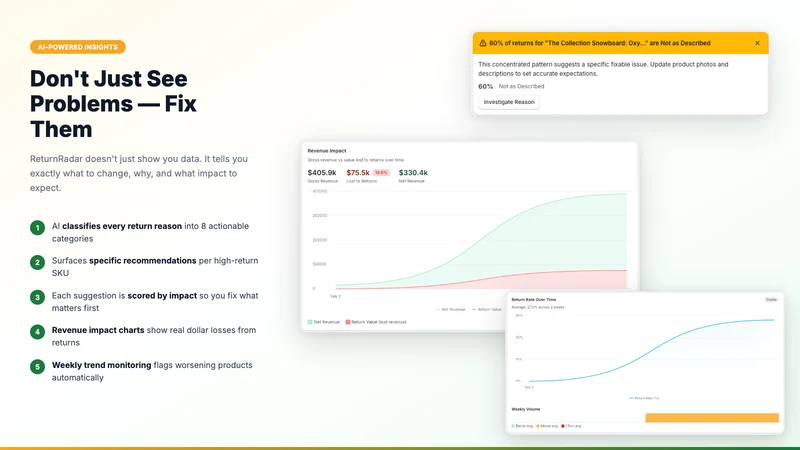This screenshot has height=450, width=800.
Task: Click the 'Don't Just See Problems' headline
Action: [x=113, y=104]
